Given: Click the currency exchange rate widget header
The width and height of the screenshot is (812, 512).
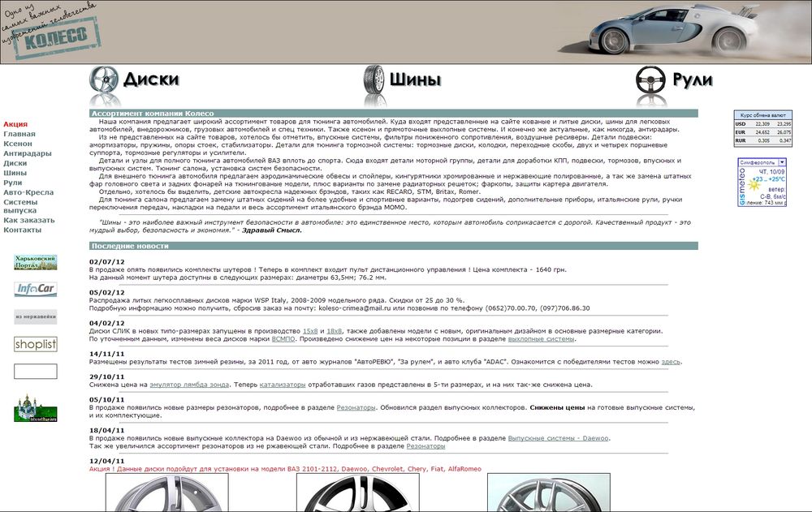Looking at the screenshot, I should pyautogui.click(x=762, y=115).
